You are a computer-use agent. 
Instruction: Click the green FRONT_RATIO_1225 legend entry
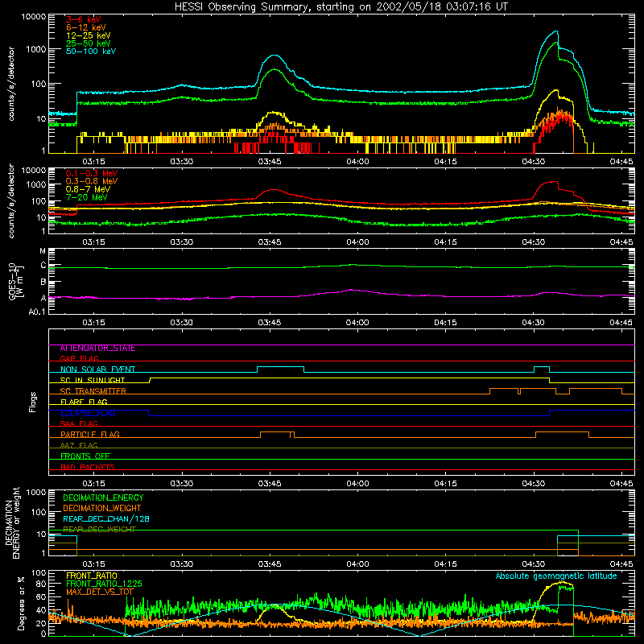pyautogui.click(x=104, y=584)
